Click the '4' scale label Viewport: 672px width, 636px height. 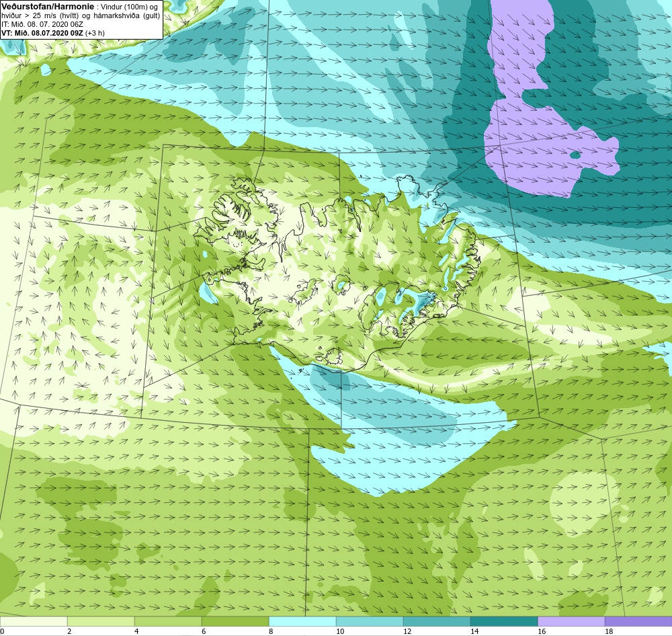136,631
